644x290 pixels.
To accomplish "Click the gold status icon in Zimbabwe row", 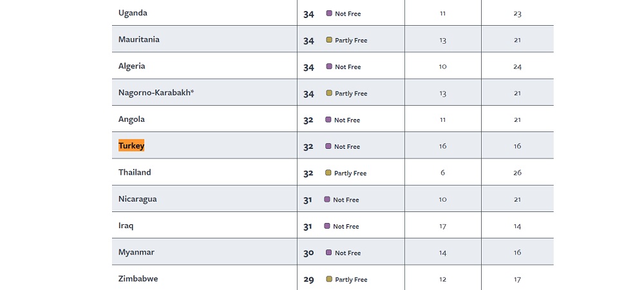I will coord(329,279).
